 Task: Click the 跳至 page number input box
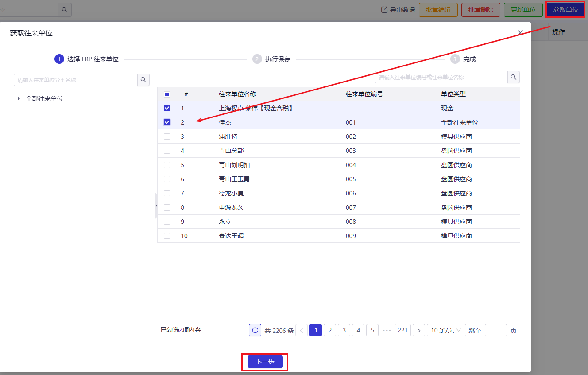point(496,330)
